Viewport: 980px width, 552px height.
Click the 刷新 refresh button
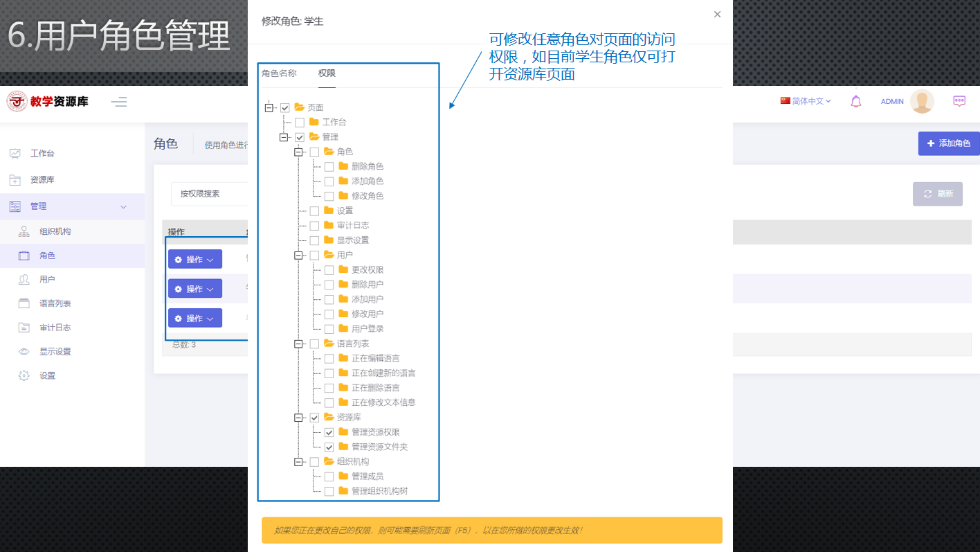point(938,194)
